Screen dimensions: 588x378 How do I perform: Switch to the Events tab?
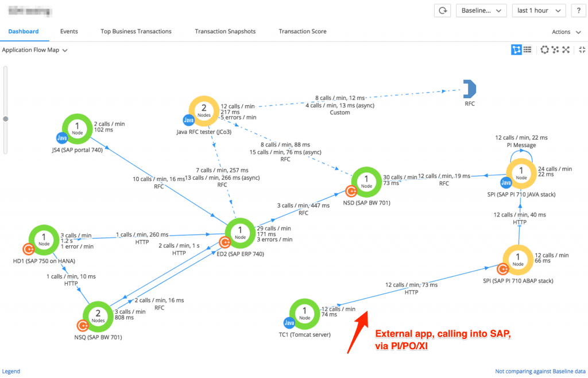[69, 32]
